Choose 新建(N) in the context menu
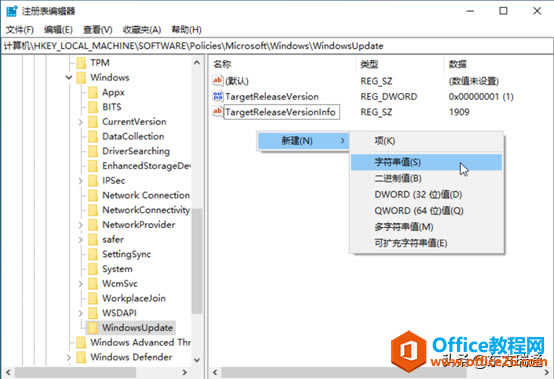 click(x=303, y=141)
